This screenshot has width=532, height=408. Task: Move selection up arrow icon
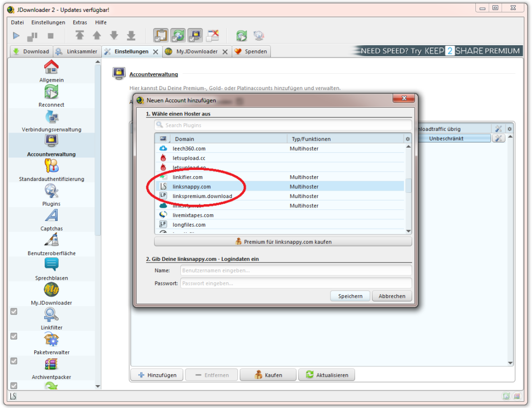[x=97, y=35]
